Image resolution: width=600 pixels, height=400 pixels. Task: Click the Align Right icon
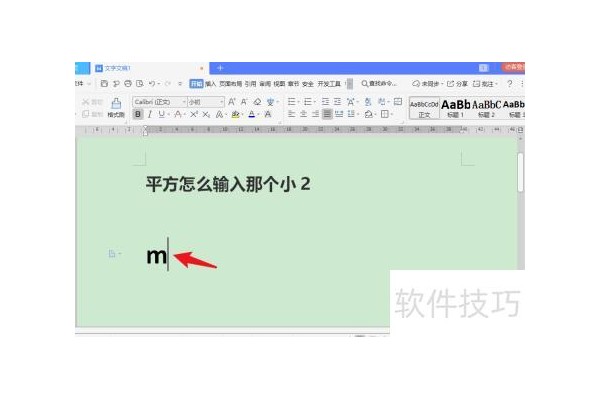click(x=315, y=114)
